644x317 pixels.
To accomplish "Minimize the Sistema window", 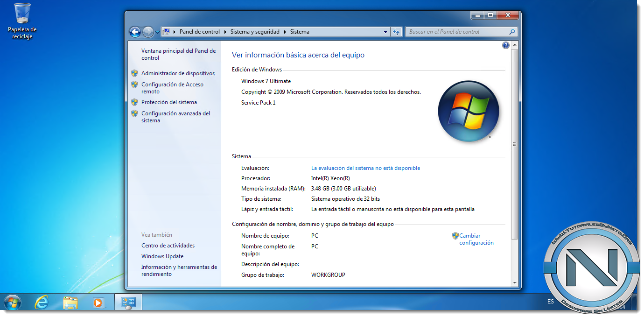I will tap(477, 15).
